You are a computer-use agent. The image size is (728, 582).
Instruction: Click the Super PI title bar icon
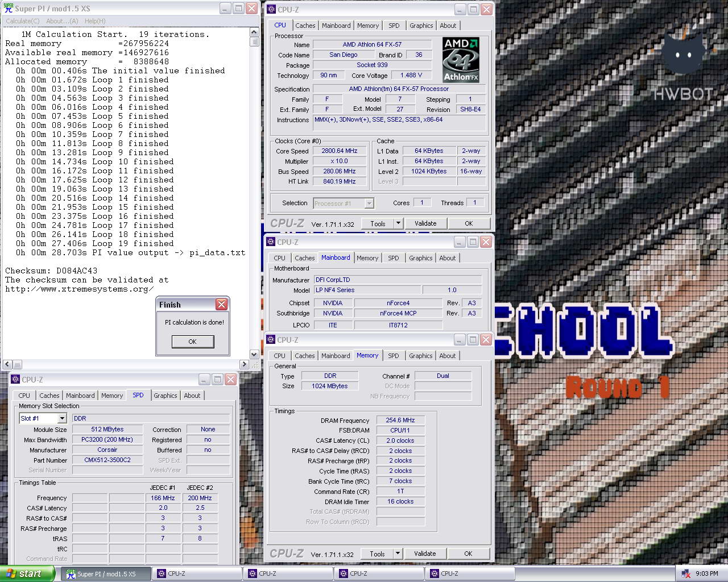pos(8,9)
